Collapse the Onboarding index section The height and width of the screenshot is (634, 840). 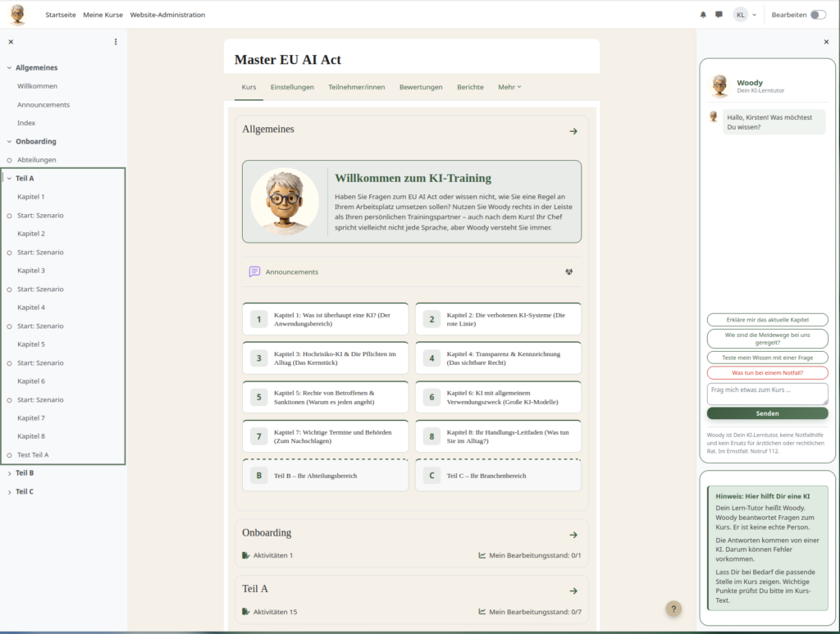tap(9, 141)
